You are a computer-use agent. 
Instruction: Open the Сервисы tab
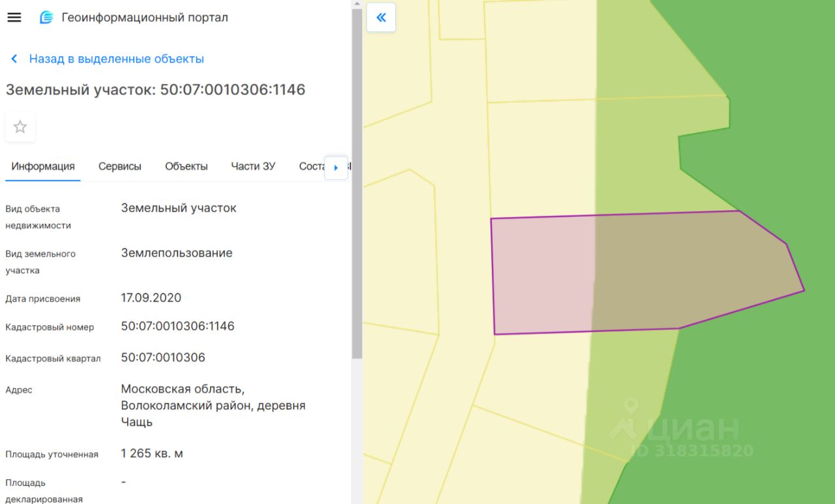click(120, 166)
